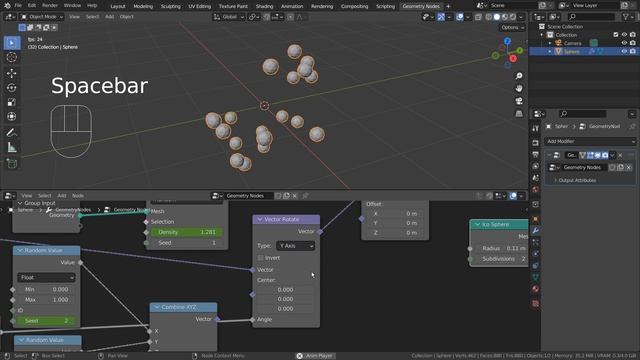Select the Add Cube tool
Screen dimensions: 640x360
(x=12, y=164)
